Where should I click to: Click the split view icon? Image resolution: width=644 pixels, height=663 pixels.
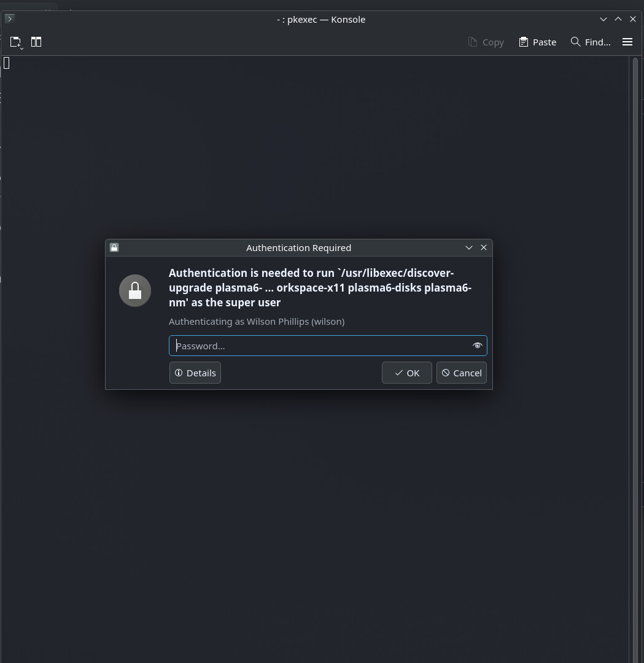[36, 42]
